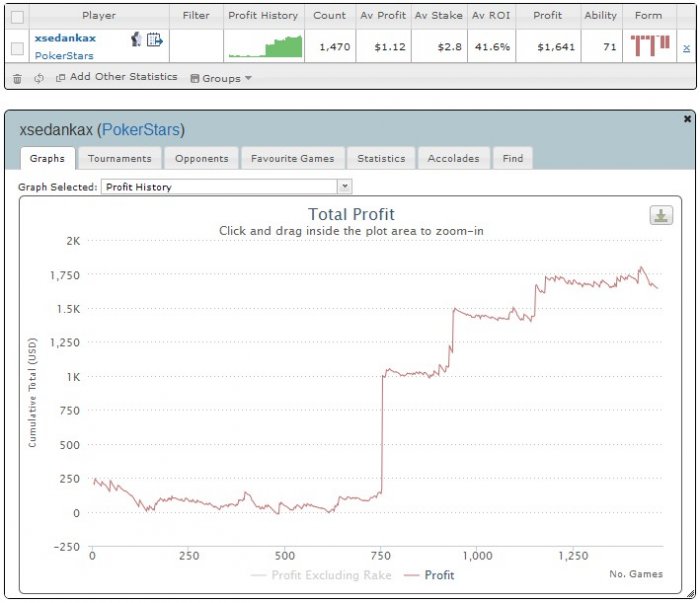Download the Total Profit chart
700x603 pixels.
(x=661, y=215)
